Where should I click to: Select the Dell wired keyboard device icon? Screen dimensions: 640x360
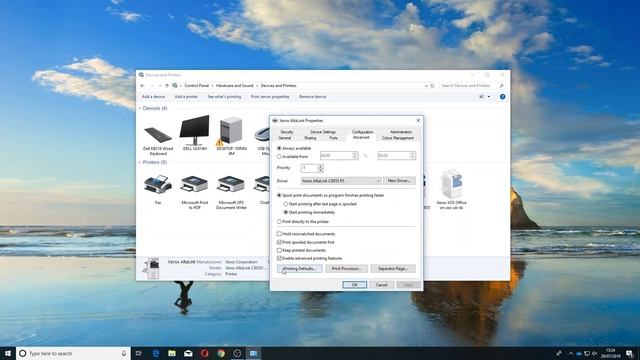[x=158, y=135]
